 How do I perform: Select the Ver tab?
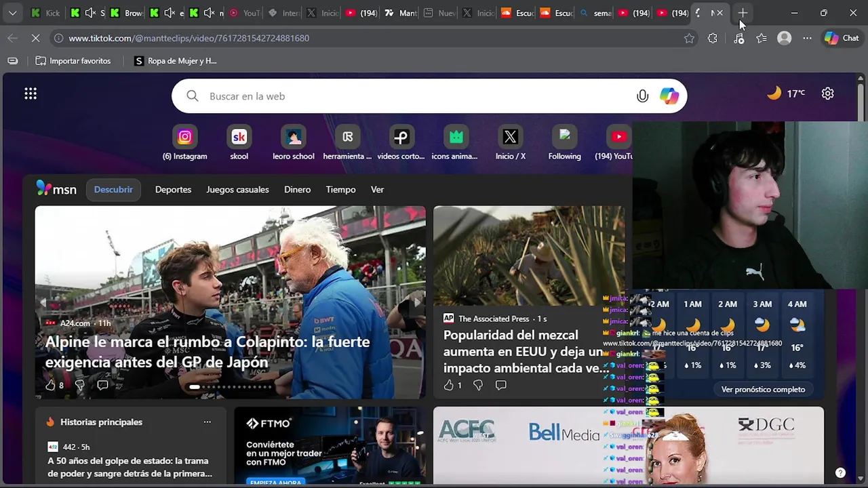[x=377, y=190]
